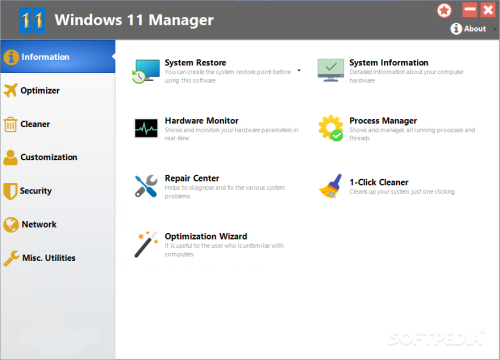This screenshot has width=500, height=360.
Task: Switch to Misc. Utilities tab label
Action: pos(49,258)
